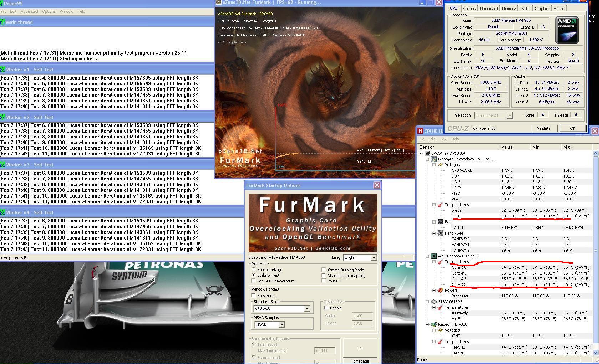Click the HWMonitor Sensor column header
Screen dimensions: 599x364
[x=458, y=147]
